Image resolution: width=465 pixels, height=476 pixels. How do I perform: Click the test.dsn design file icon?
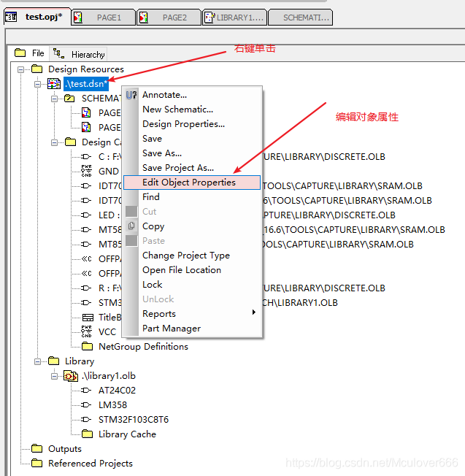coord(54,84)
